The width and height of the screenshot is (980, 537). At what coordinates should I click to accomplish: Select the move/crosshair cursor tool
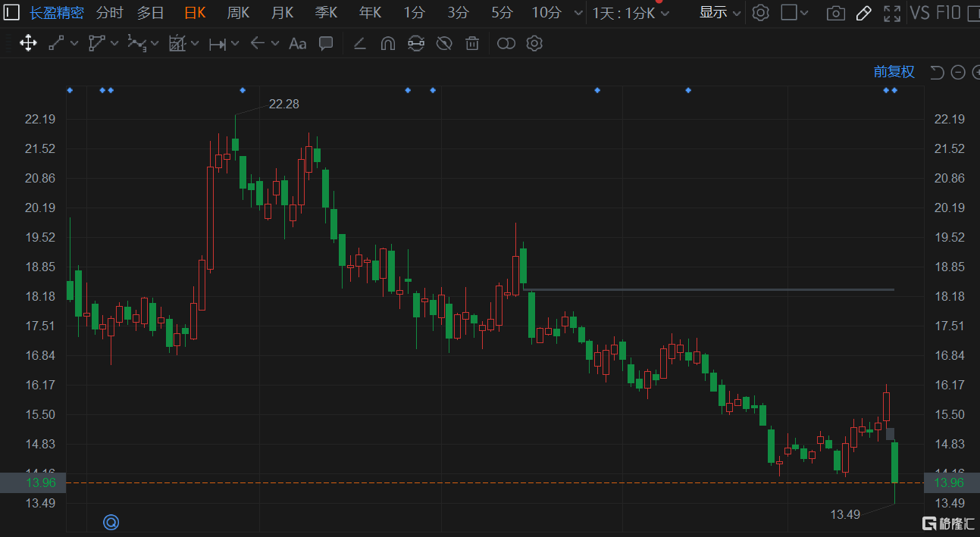(x=28, y=43)
